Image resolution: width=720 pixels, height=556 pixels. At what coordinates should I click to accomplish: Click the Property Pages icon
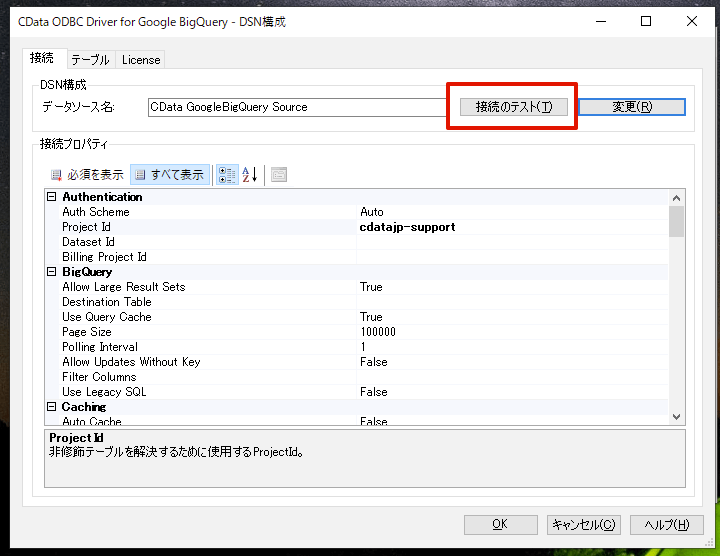[279, 174]
